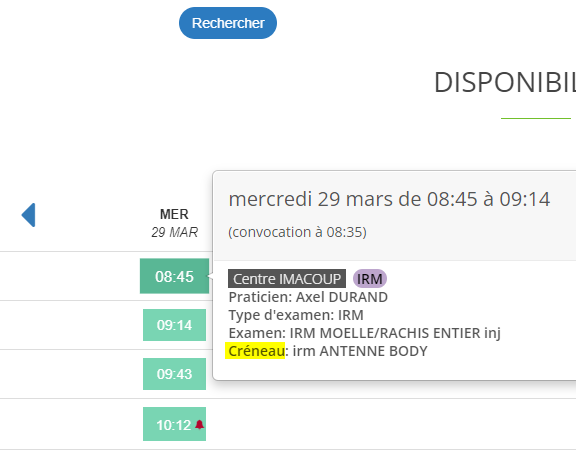The image size is (576, 452).
Task: Select the MER 29 MAR column header
Action: pyautogui.click(x=174, y=223)
